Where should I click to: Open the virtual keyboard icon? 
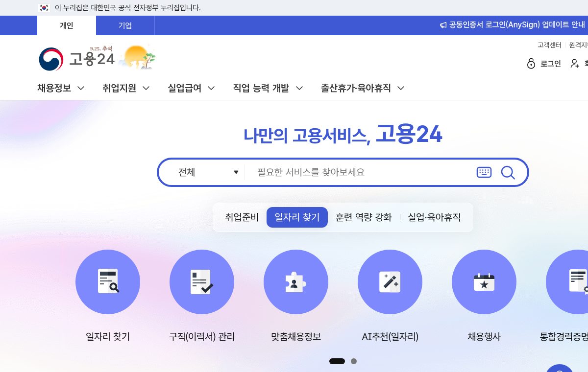(x=484, y=172)
